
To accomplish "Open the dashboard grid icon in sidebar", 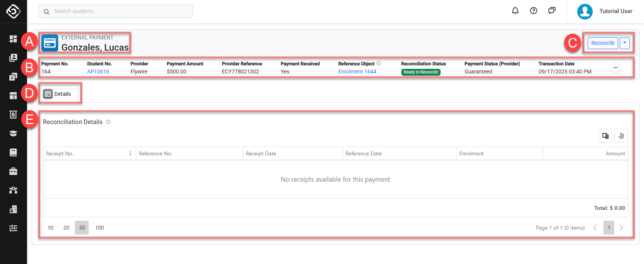I will pos(13,39).
